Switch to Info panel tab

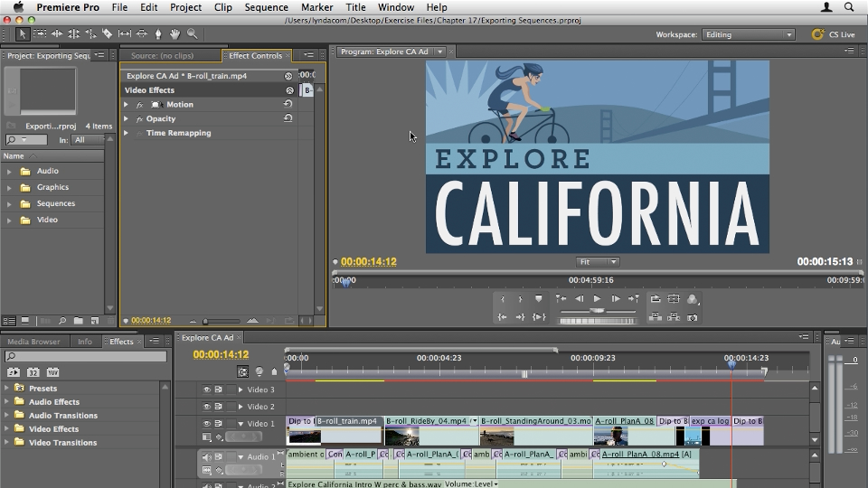point(85,342)
